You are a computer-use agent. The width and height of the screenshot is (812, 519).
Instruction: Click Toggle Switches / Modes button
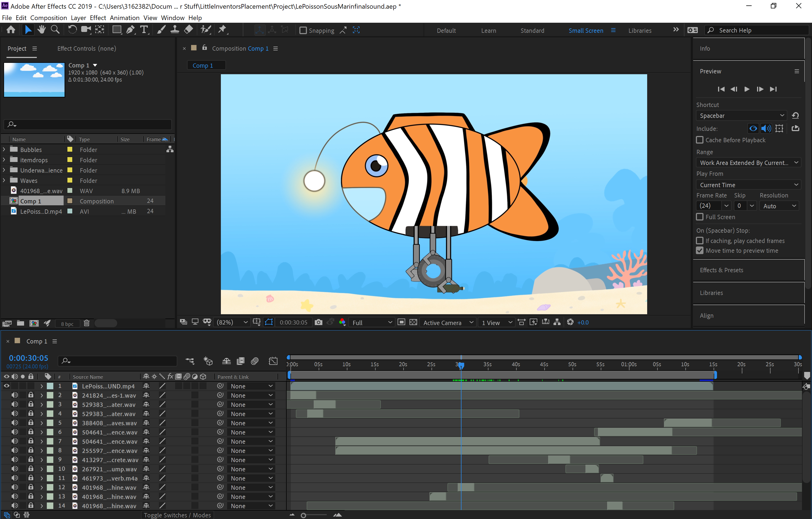click(177, 515)
